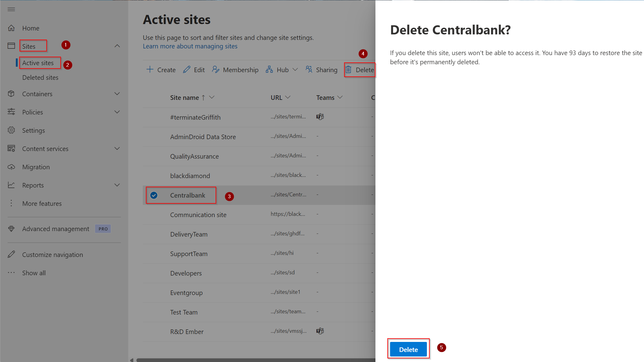The width and height of the screenshot is (644, 362).
Task: Expand the Policies section
Action: pyautogui.click(x=117, y=112)
